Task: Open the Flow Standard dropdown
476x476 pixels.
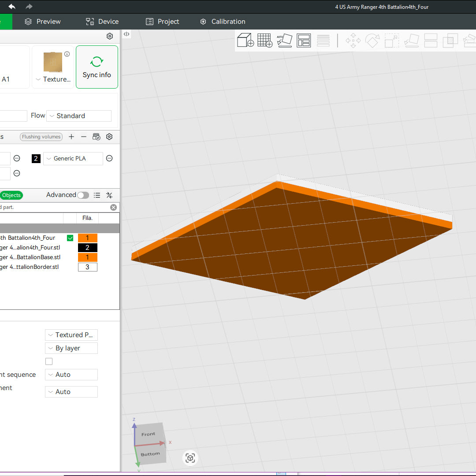Action: [x=78, y=115]
